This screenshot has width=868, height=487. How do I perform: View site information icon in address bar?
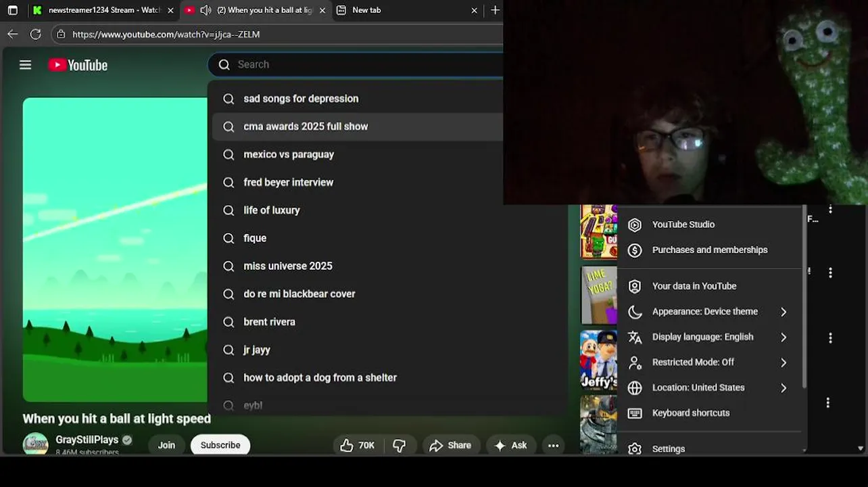61,34
